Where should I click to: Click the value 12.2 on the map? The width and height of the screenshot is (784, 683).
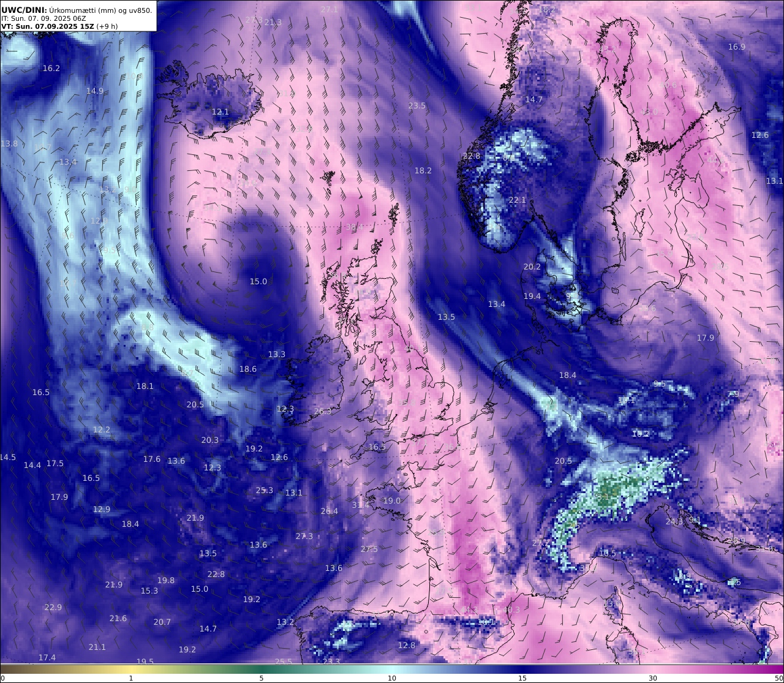point(102,429)
